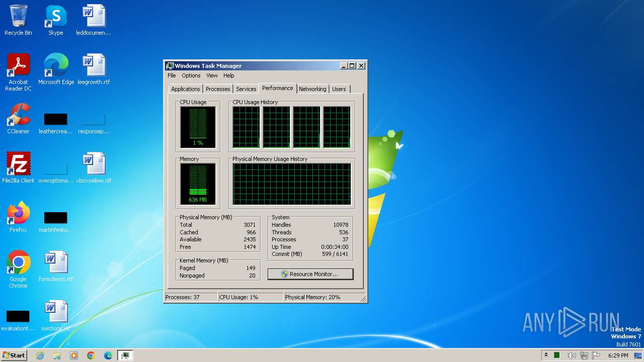Launch Skype from the desktop

[56, 20]
